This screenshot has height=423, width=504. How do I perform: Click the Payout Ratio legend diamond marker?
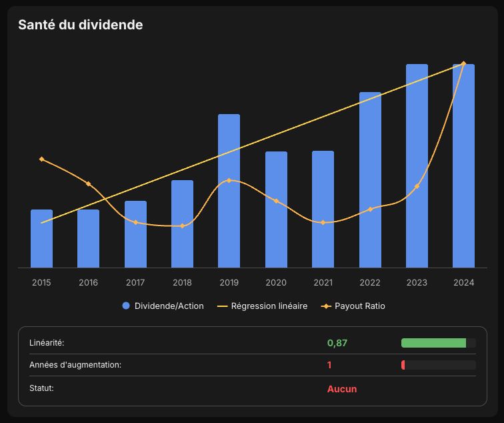(x=326, y=306)
